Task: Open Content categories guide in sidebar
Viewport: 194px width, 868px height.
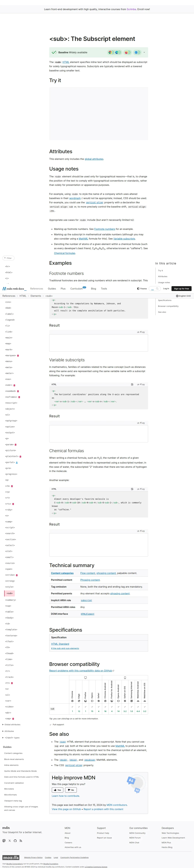Action: click(x=13, y=753)
